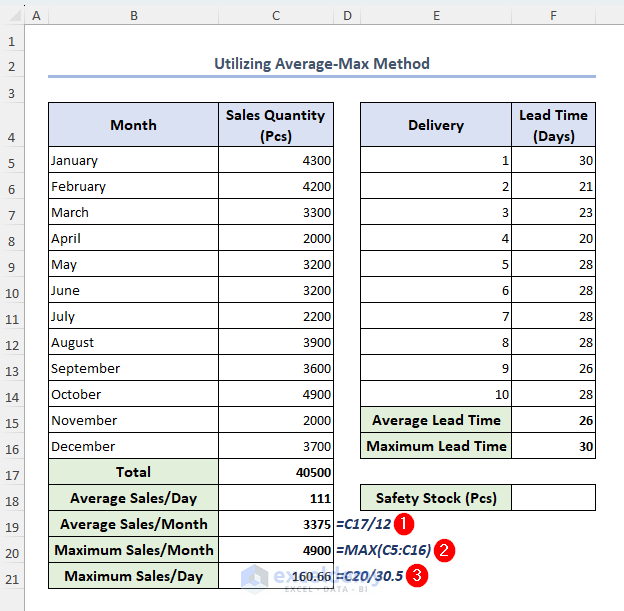The height and width of the screenshot is (611, 624).
Task: Select row 5 header
Action: 12,160
